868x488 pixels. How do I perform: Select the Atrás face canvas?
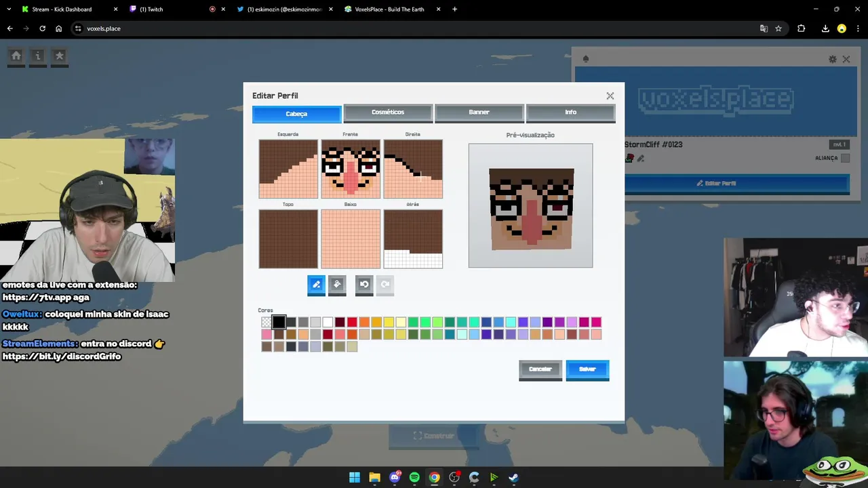[413, 239]
